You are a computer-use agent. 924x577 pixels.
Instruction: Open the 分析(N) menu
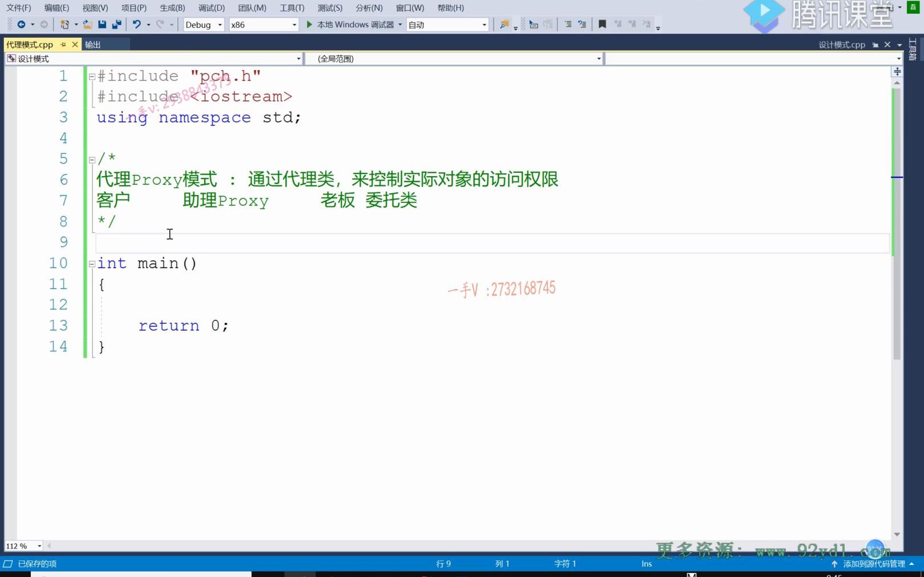(x=369, y=8)
